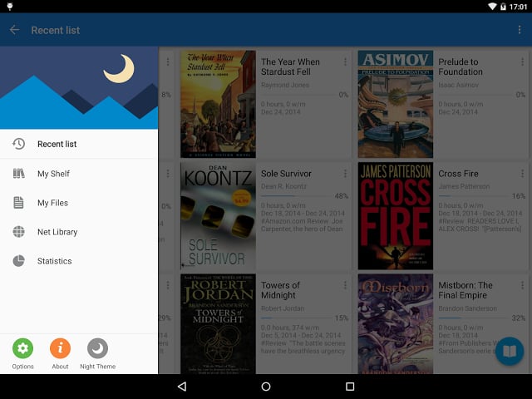Open the options menu for Sole Survivor
This screenshot has width=532, height=399.
(345, 174)
